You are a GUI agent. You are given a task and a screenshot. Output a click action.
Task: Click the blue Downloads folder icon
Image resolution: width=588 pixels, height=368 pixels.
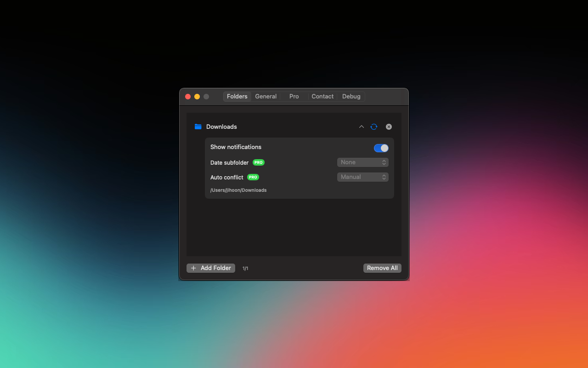click(x=198, y=127)
